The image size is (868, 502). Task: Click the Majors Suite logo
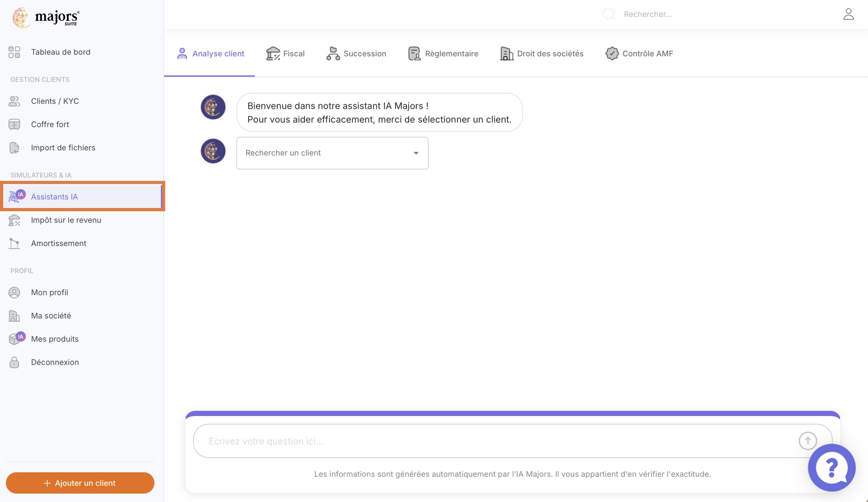coord(45,17)
